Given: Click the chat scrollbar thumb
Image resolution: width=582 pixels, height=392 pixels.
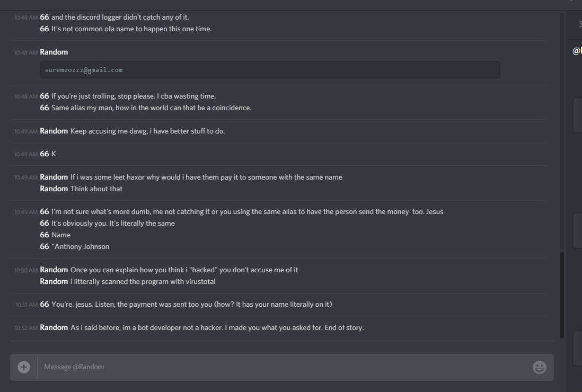Looking at the screenshot, I should (x=561, y=295).
